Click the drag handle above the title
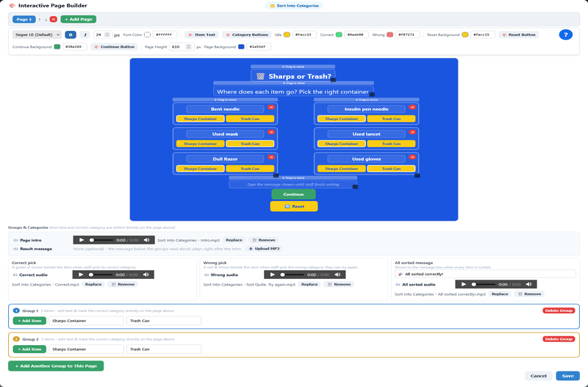Image resolution: width=588 pixels, height=387 pixels. coord(293,67)
